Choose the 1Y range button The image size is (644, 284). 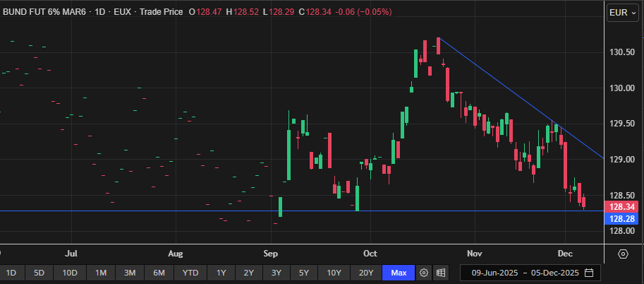(221, 273)
